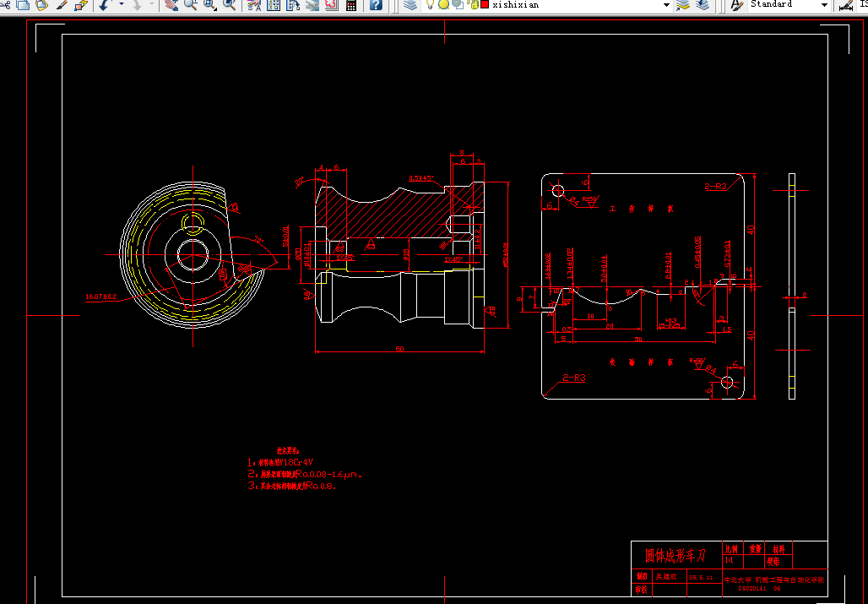Select the 60 length dimension text
Viewport: 868px width, 604px height.
tap(399, 349)
